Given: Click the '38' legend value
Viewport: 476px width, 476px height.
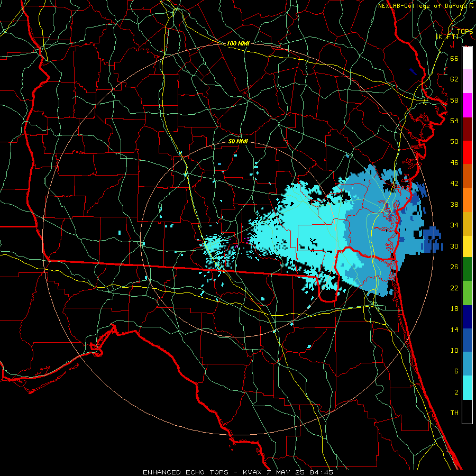Looking at the screenshot, I should click(x=454, y=205).
